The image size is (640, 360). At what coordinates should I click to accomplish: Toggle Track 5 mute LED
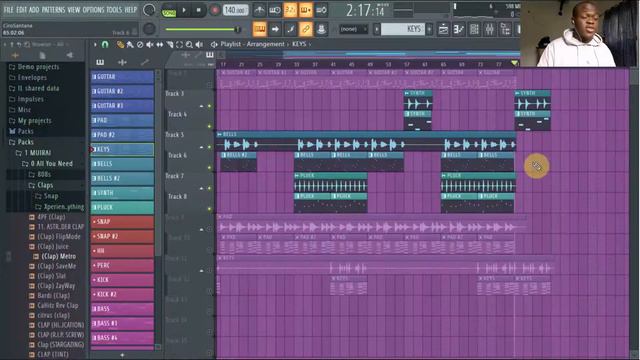click(209, 147)
